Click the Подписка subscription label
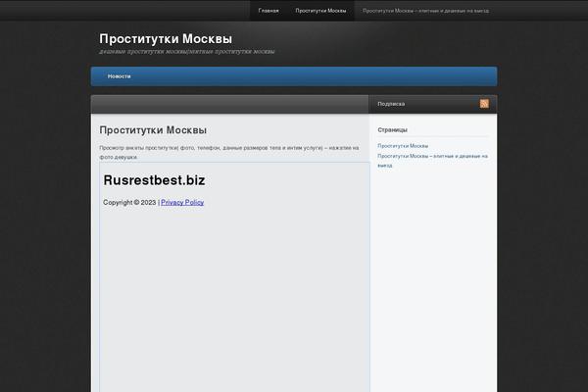This screenshot has height=392, width=588. [x=391, y=104]
